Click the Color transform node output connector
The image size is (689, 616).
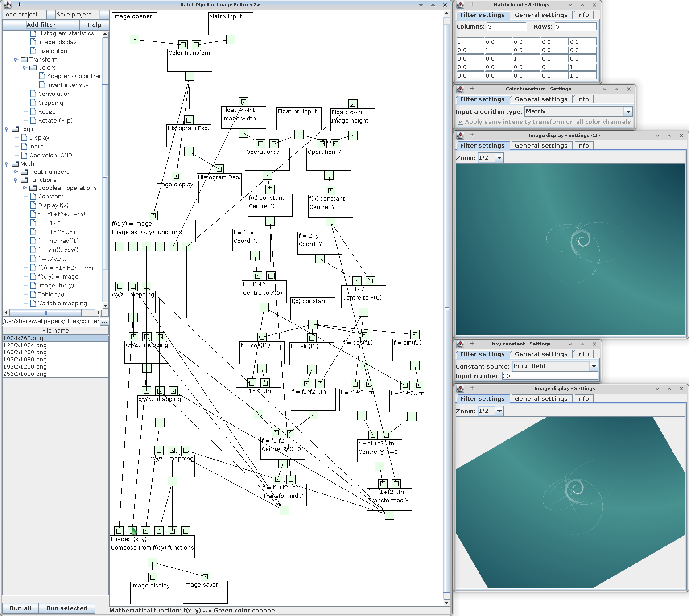[x=190, y=76]
